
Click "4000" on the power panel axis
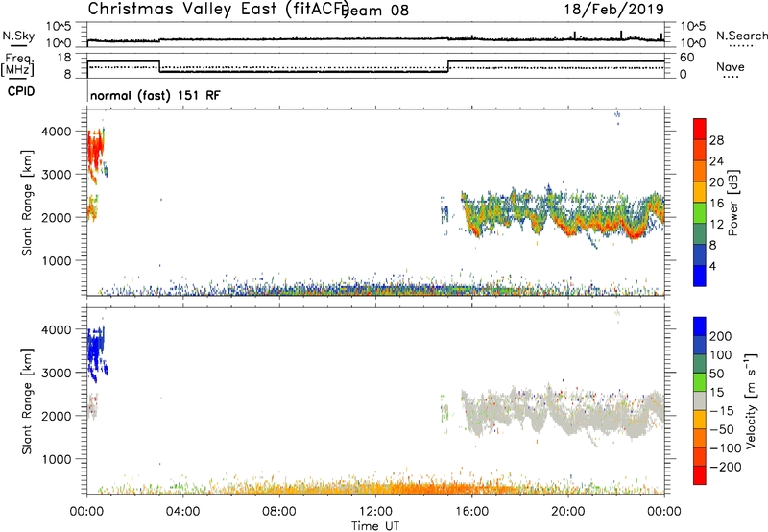[56, 132]
